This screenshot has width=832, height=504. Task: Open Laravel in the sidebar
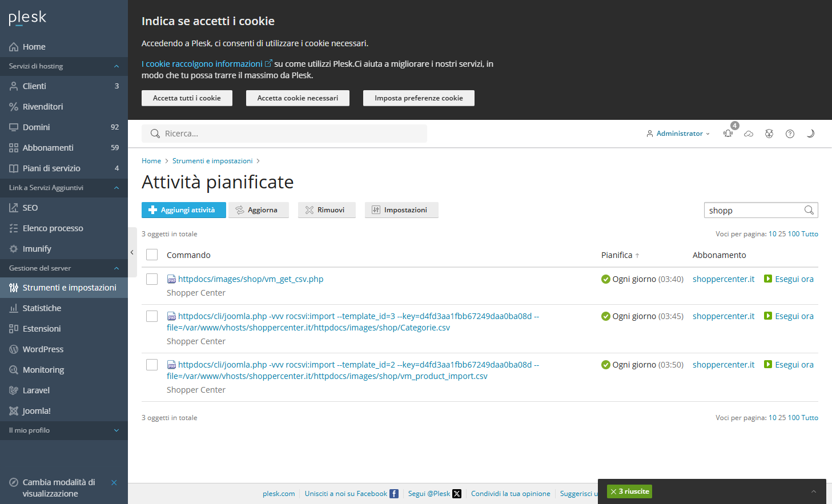[x=64, y=390]
